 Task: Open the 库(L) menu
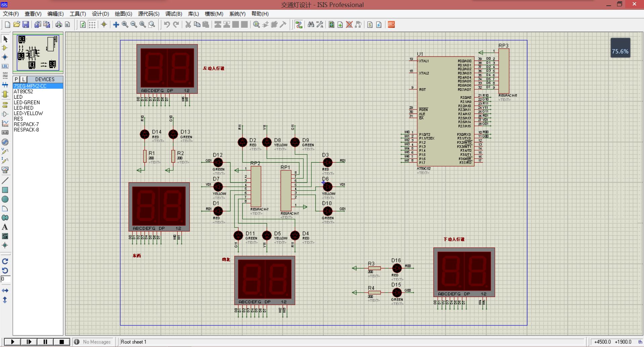coord(193,14)
